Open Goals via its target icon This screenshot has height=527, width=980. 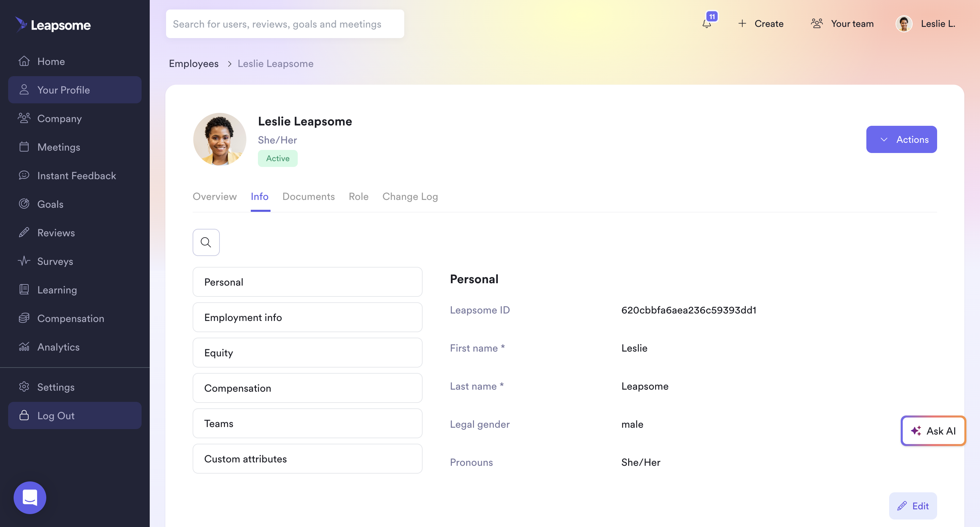(x=24, y=204)
